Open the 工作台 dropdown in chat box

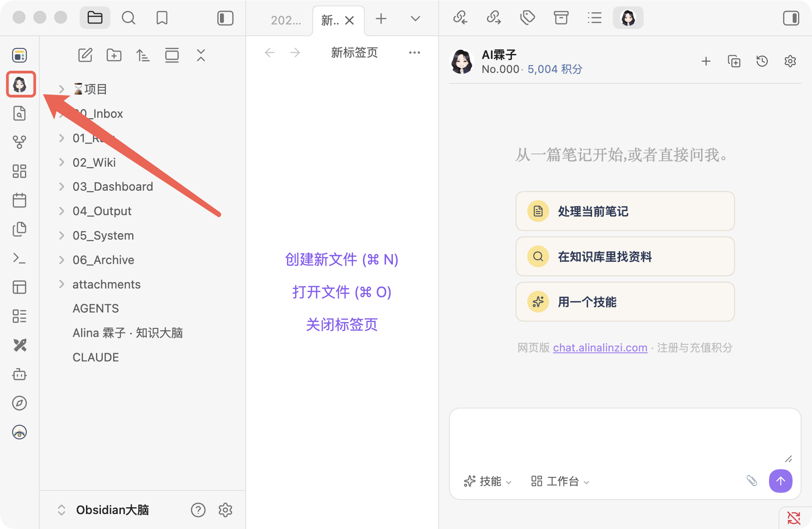click(560, 481)
